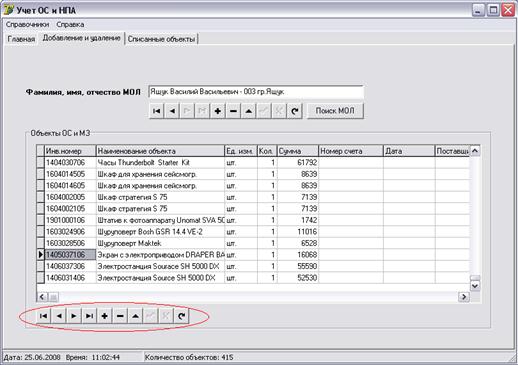Click the cancel X in MOL navigator
Screen dimensions: 518x365
click(x=279, y=111)
